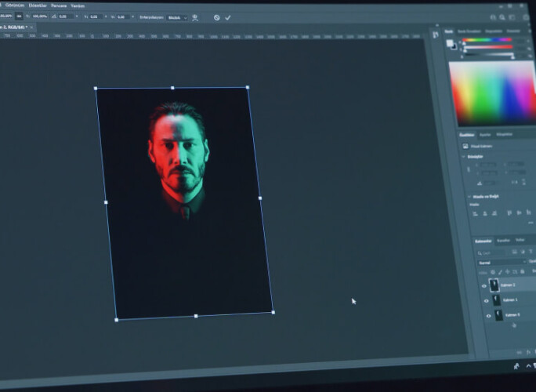This screenshot has width=536, height=392.
Task: Click the warp mode icon in options bar
Action: point(194,16)
